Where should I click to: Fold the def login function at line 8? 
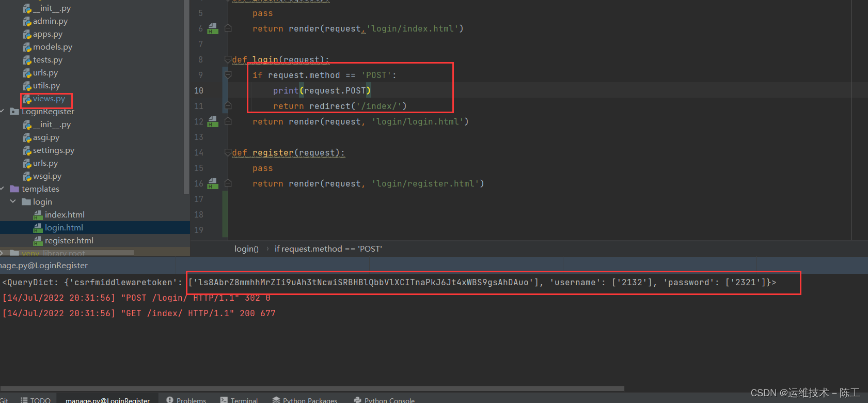(228, 60)
